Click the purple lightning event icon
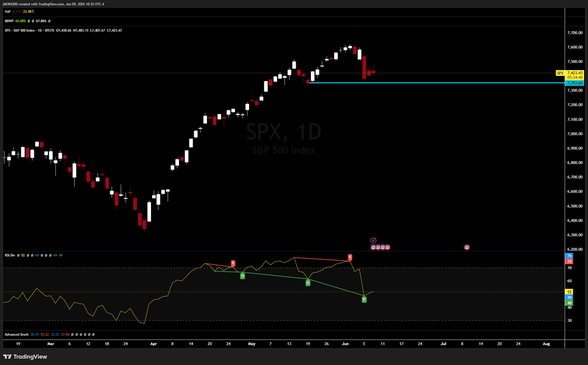The image size is (588, 365). [x=373, y=241]
